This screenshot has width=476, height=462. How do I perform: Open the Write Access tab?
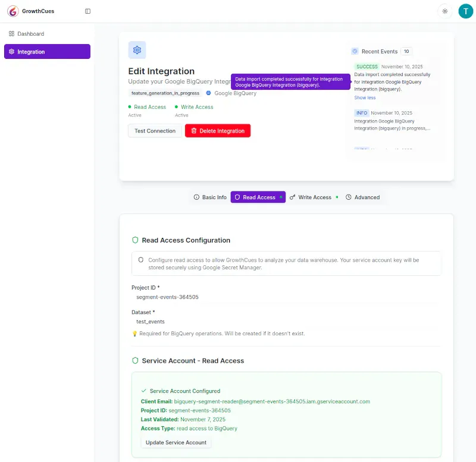(314, 197)
